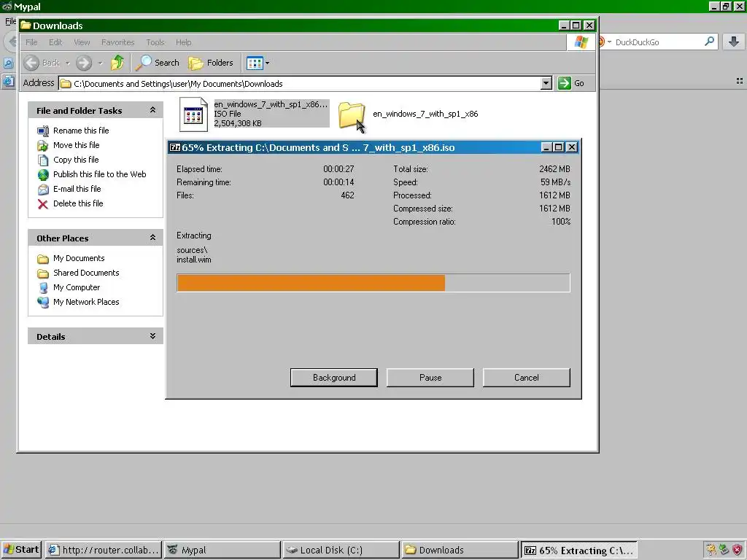The width and height of the screenshot is (747, 560).
Task: Open Mypal downloads arrow button
Action: pyautogui.click(x=734, y=42)
